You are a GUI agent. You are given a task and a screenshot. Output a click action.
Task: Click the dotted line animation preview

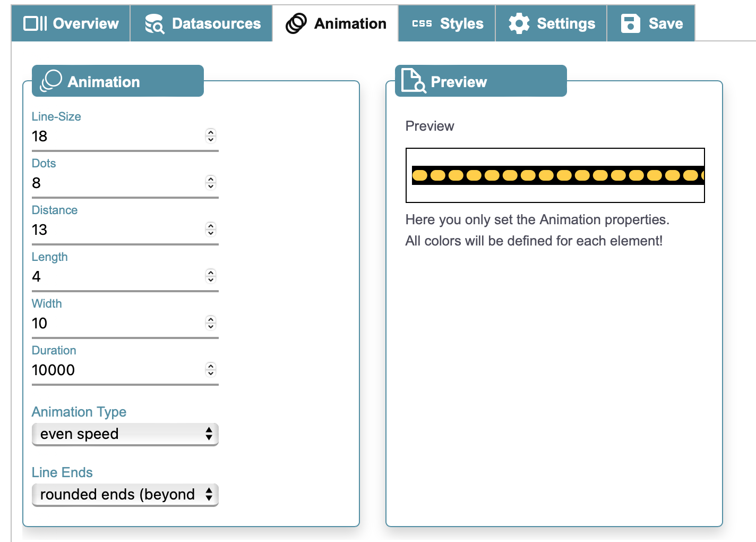(x=555, y=175)
